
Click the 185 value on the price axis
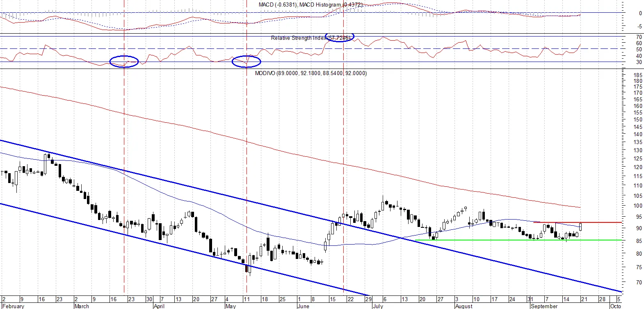638,75
